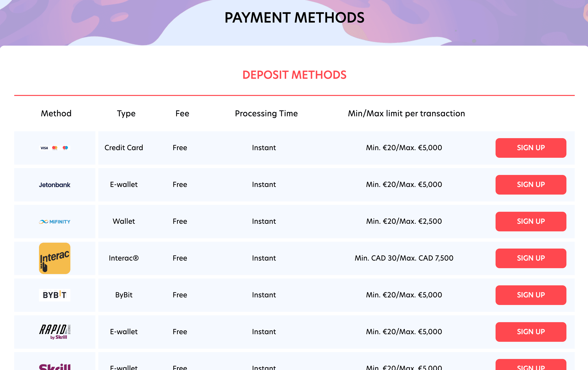
Task: Click the ByBit logo
Action: (54, 295)
